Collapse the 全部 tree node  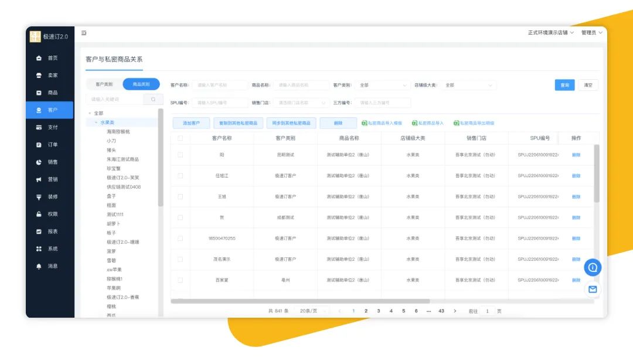[x=90, y=113]
